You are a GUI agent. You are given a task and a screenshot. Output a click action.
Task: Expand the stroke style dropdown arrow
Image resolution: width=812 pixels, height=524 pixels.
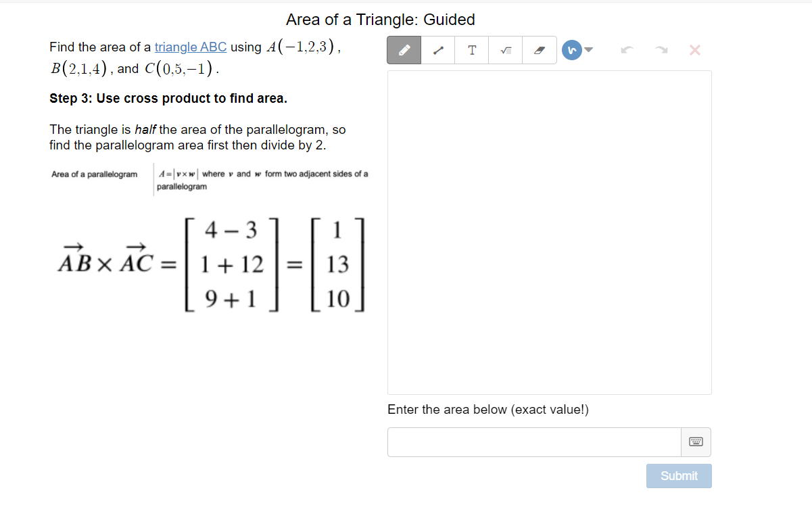pyautogui.click(x=588, y=49)
